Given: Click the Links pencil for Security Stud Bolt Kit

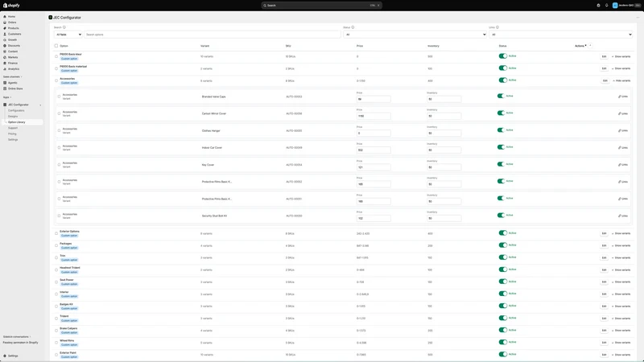Looking at the screenshot, I should click(x=622, y=216).
